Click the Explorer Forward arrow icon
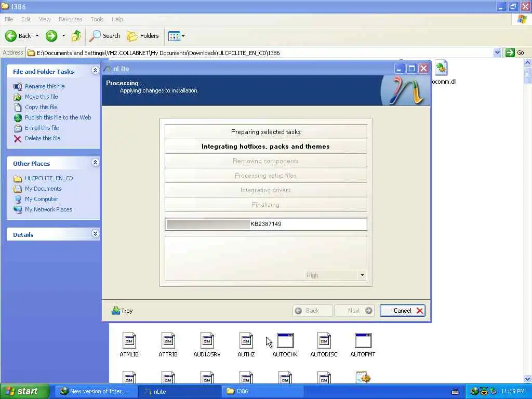This screenshot has height=399, width=532. pos(51,36)
